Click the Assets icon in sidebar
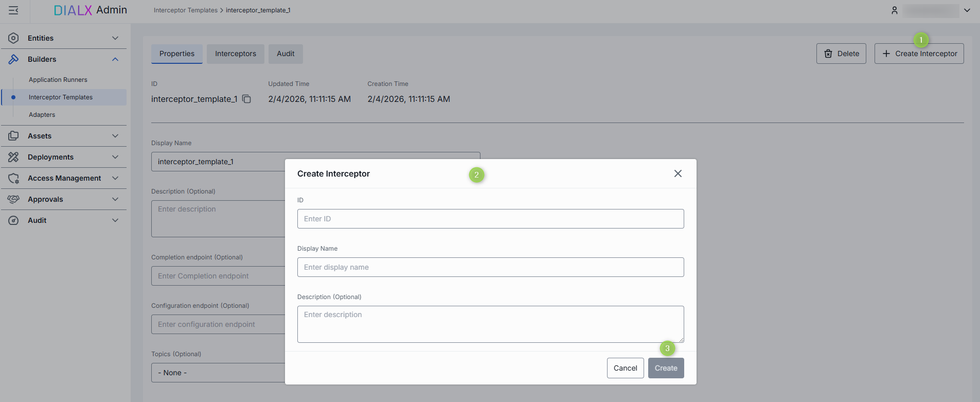 pos(13,136)
